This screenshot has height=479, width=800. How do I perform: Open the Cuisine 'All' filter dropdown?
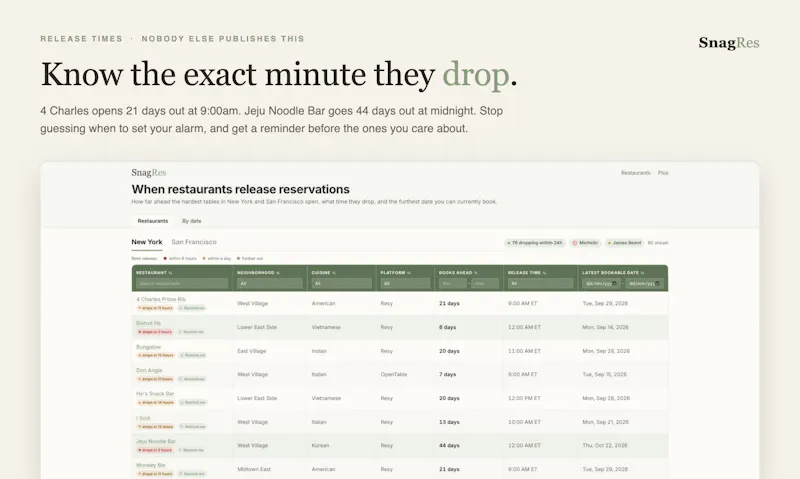pyautogui.click(x=341, y=284)
